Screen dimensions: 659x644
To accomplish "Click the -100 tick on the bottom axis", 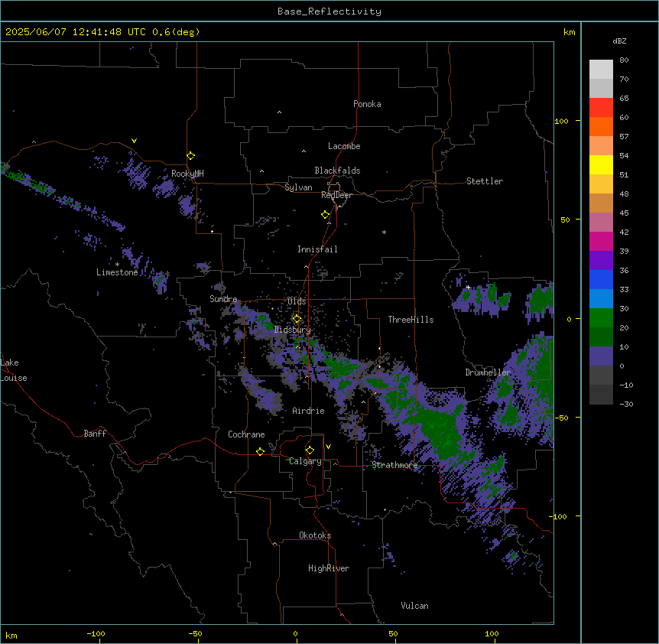I will click(x=96, y=633).
